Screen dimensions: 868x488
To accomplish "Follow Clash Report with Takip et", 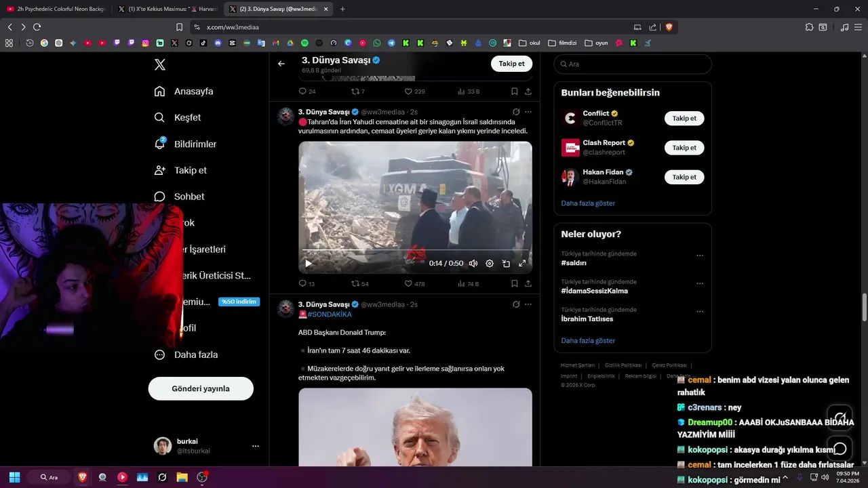I will coord(684,147).
